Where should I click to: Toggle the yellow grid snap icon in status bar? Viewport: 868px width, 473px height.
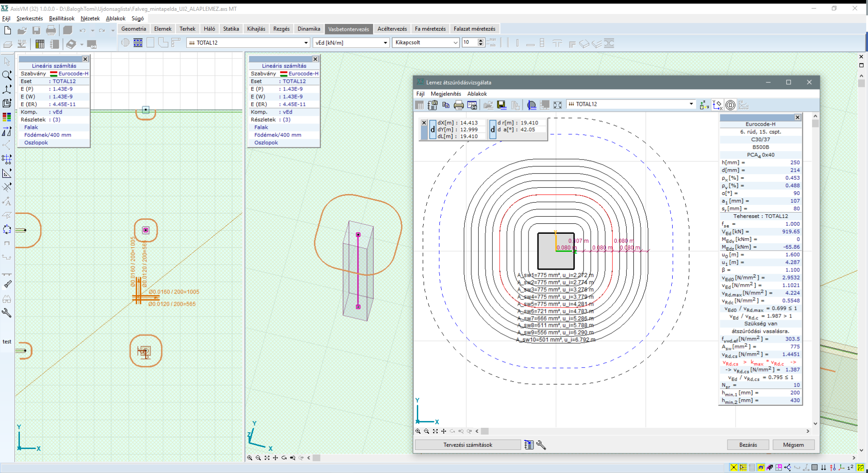click(x=743, y=468)
